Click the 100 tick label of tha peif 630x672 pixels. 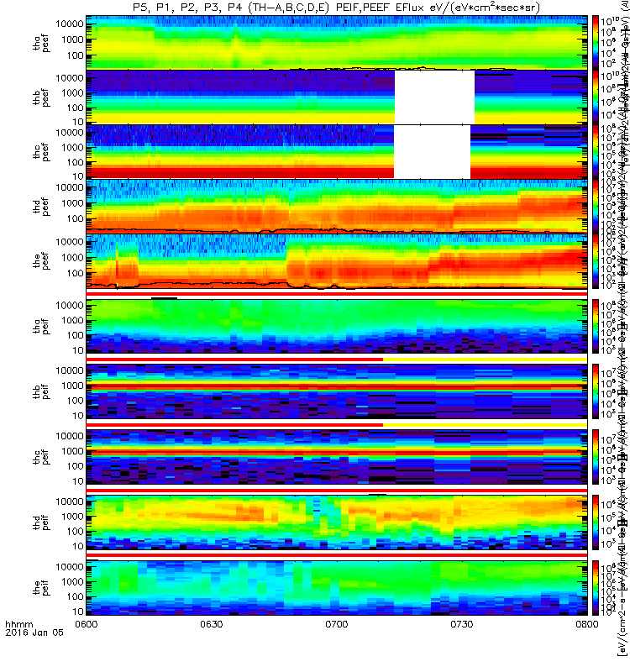coord(75,335)
